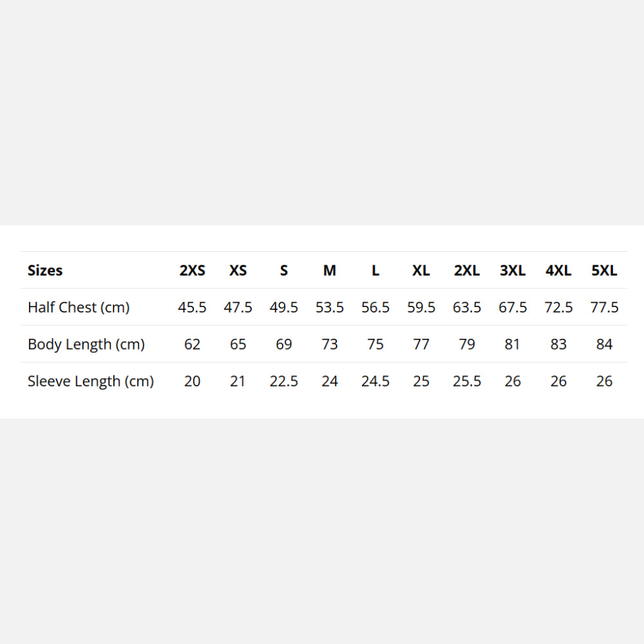This screenshot has width=644, height=644.
Task: Click the Sizes header cell
Action: point(45,270)
